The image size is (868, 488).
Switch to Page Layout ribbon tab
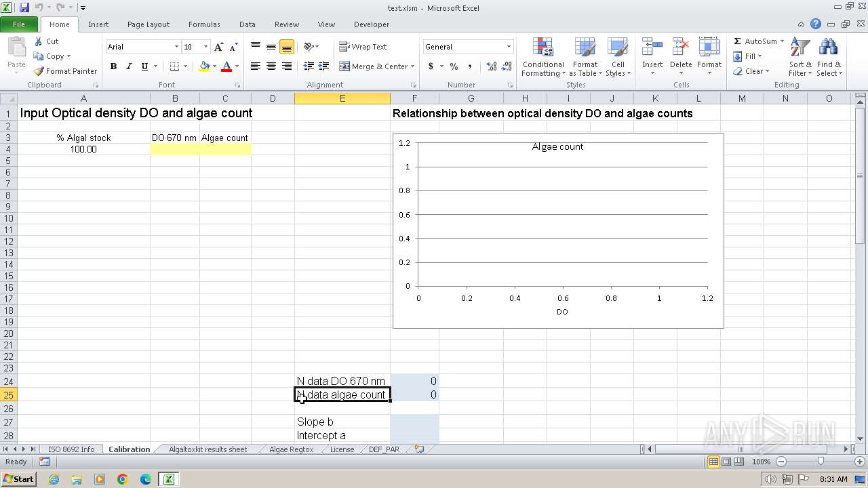pyautogui.click(x=149, y=24)
